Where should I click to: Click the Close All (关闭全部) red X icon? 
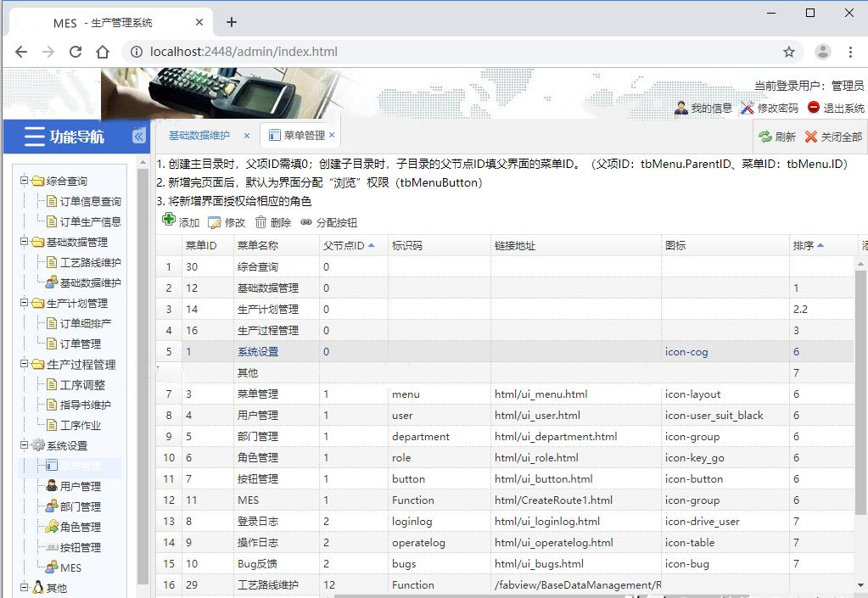811,137
